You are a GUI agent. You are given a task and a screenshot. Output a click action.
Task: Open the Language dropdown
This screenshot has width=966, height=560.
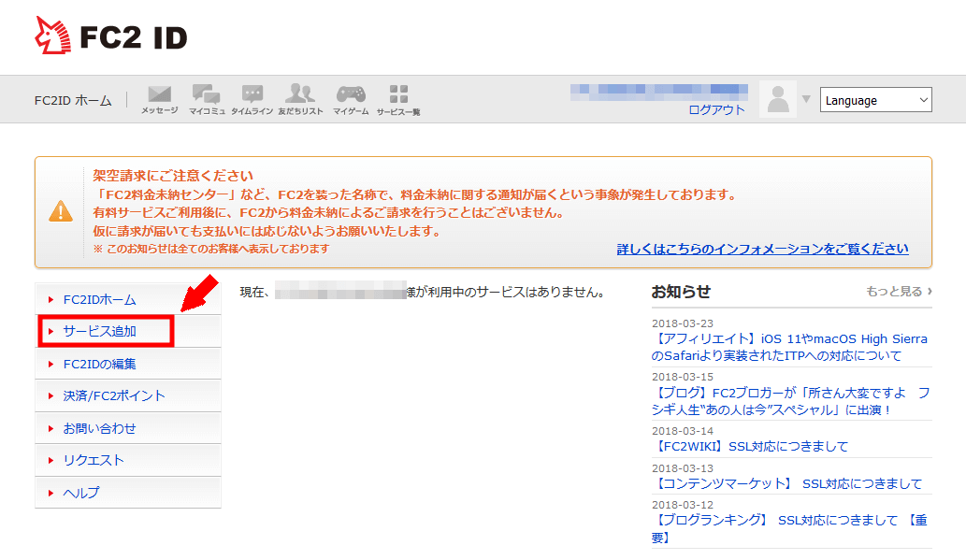pos(875,100)
